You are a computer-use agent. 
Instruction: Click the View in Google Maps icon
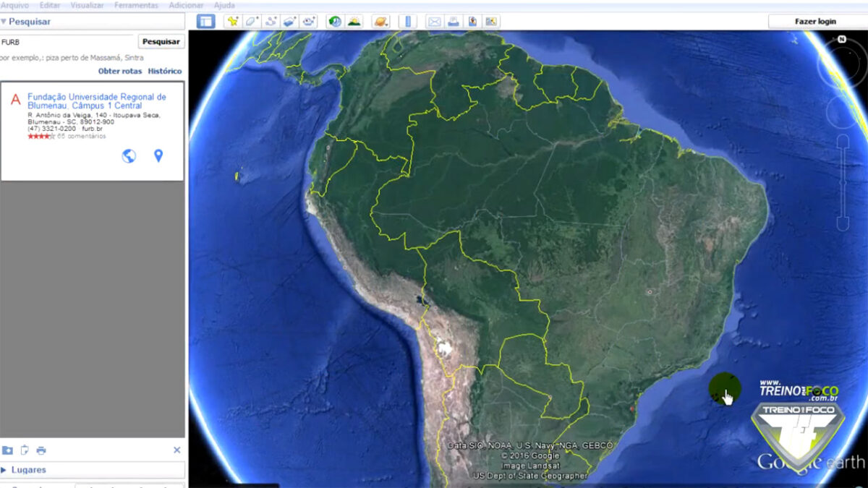tap(493, 21)
